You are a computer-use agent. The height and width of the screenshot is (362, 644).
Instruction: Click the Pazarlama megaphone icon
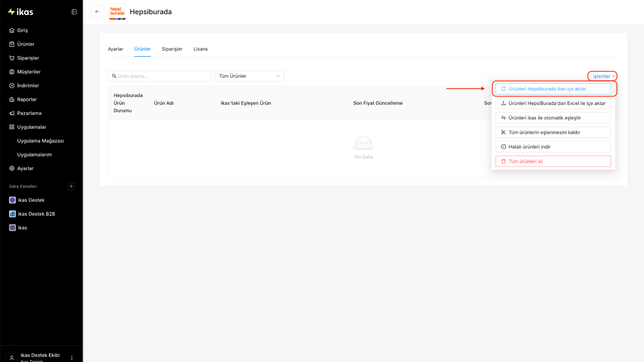click(x=12, y=113)
